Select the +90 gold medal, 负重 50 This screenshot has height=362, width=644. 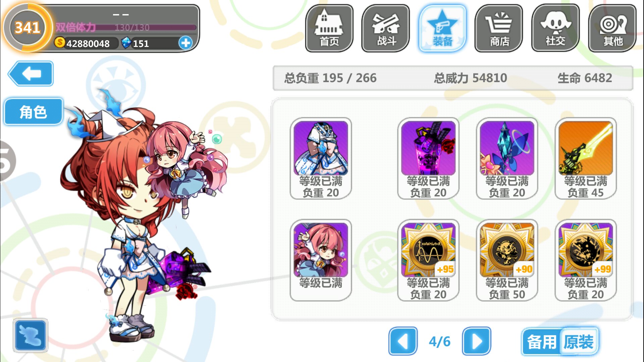tap(507, 260)
